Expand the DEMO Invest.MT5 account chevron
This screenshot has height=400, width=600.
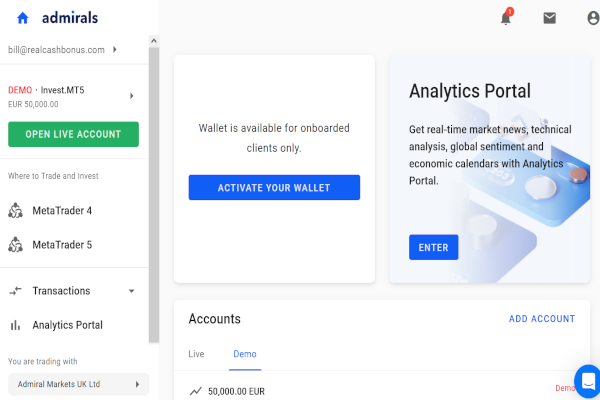pyautogui.click(x=132, y=96)
